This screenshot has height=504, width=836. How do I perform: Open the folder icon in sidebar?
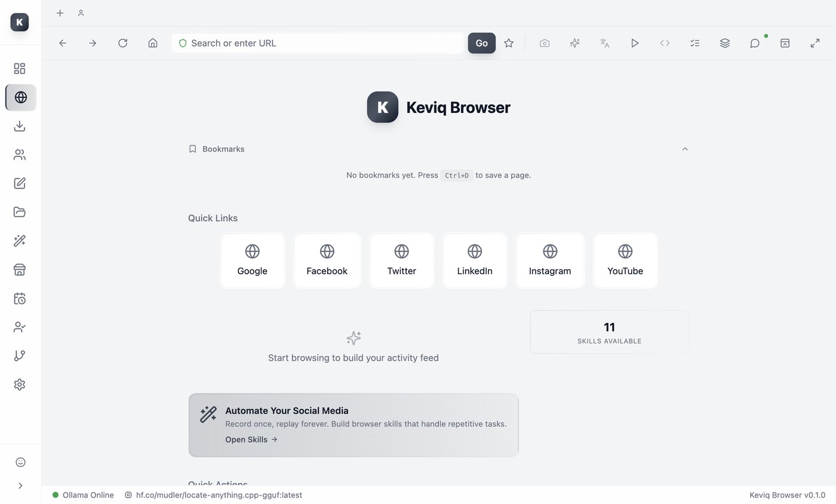coord(20,212)
